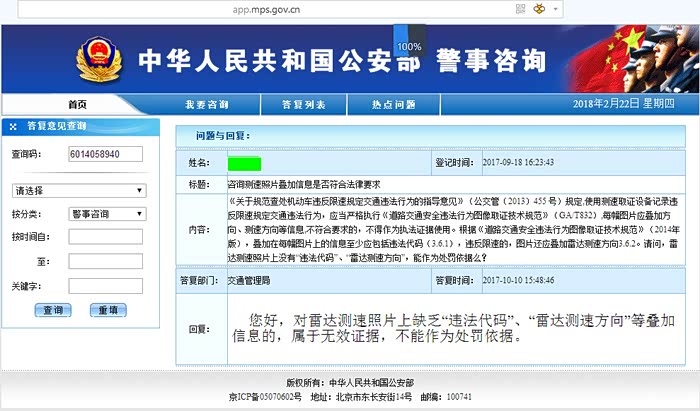Viewport: 700px width, 411px height.
Task: Click the 100% zoom indicator badge
Action: [409, 47]
